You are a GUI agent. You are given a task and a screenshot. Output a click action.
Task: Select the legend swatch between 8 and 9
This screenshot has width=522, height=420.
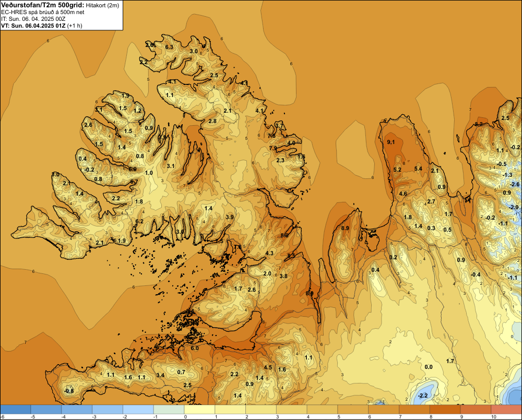coord(445,410)
